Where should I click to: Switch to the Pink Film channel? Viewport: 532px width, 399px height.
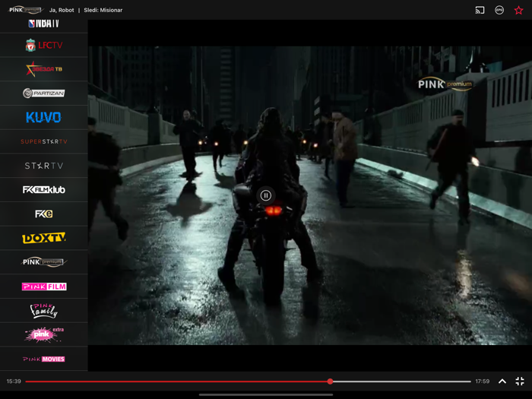click(x=44, y=287)
